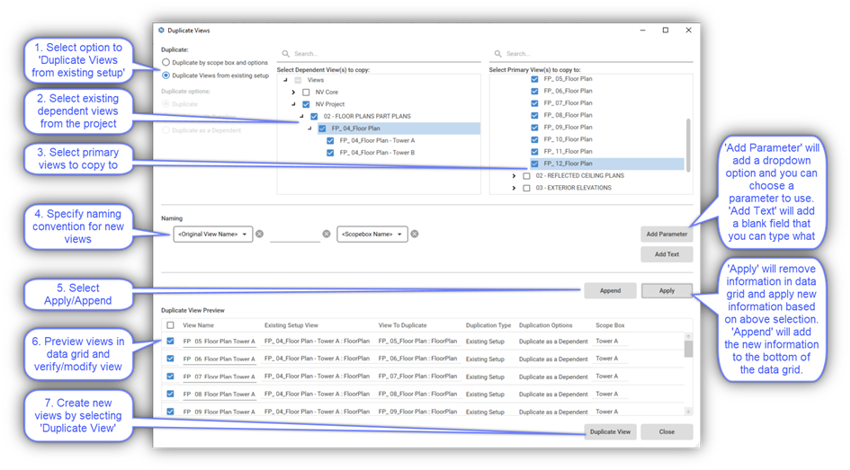Uncheck preview row FP_05_Floor Plan Tower A
The height and width of the screenshot is (470, 850).
[x=170, y=341]
